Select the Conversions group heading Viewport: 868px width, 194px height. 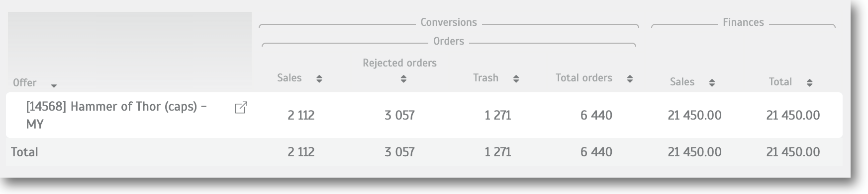(x=449, y=22)
